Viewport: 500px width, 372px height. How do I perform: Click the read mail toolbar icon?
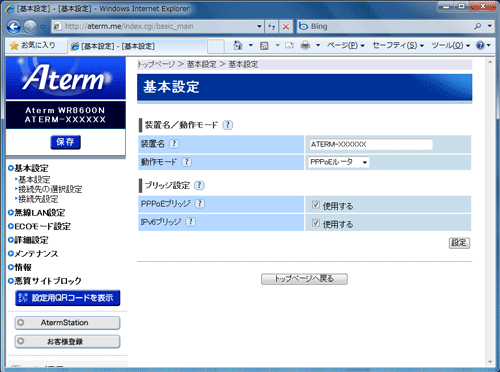289,45
